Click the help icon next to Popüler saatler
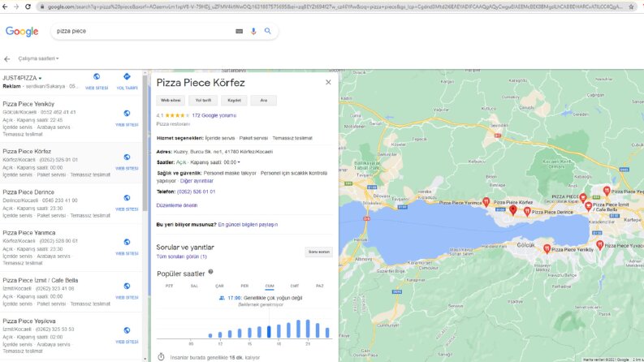The width and height of the screenshot is (644, 362). coord(210,272)
